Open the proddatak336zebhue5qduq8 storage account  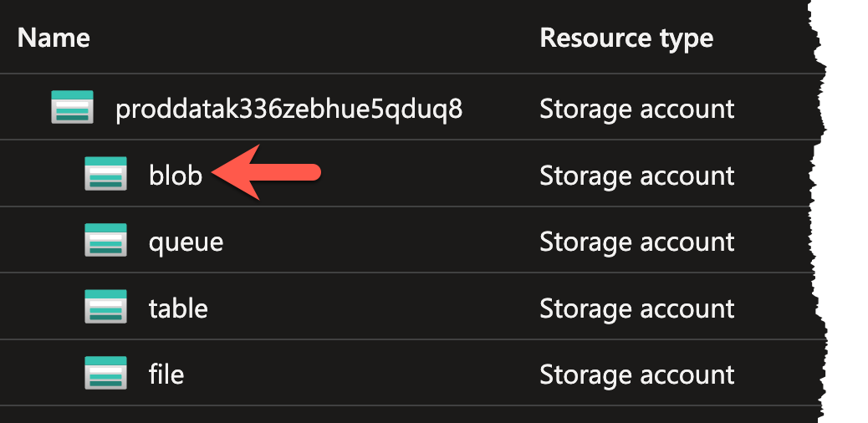(288, 109)
